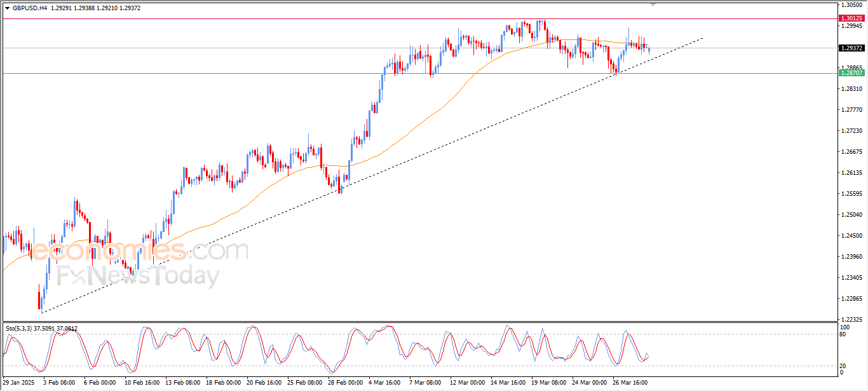Click the 80 level on stochastic scale

click(843, 334)
